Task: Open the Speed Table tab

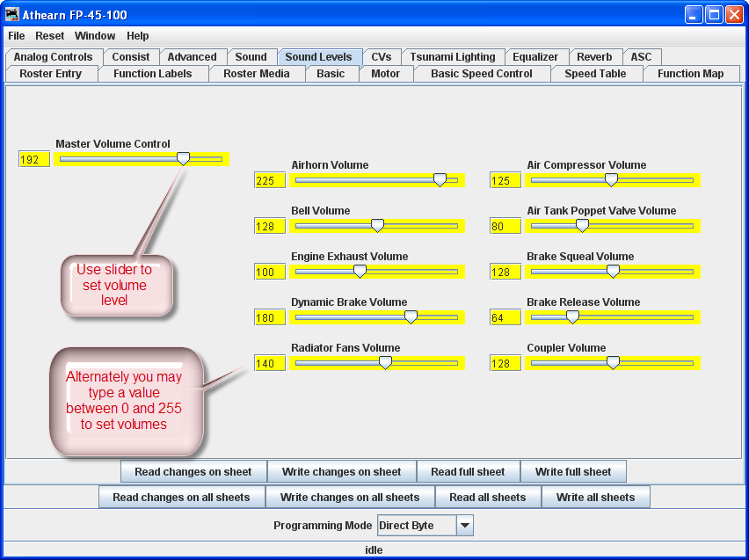Action: [595, 74]
